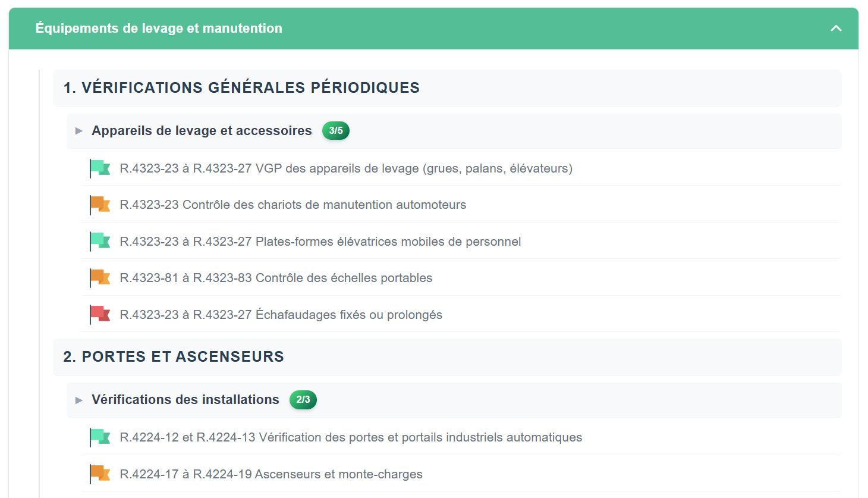Click orange flag beside chariots de manutention automoteurs
This screenshot has width=868, height=498.
pyautogui.click(x=100, y=205)
